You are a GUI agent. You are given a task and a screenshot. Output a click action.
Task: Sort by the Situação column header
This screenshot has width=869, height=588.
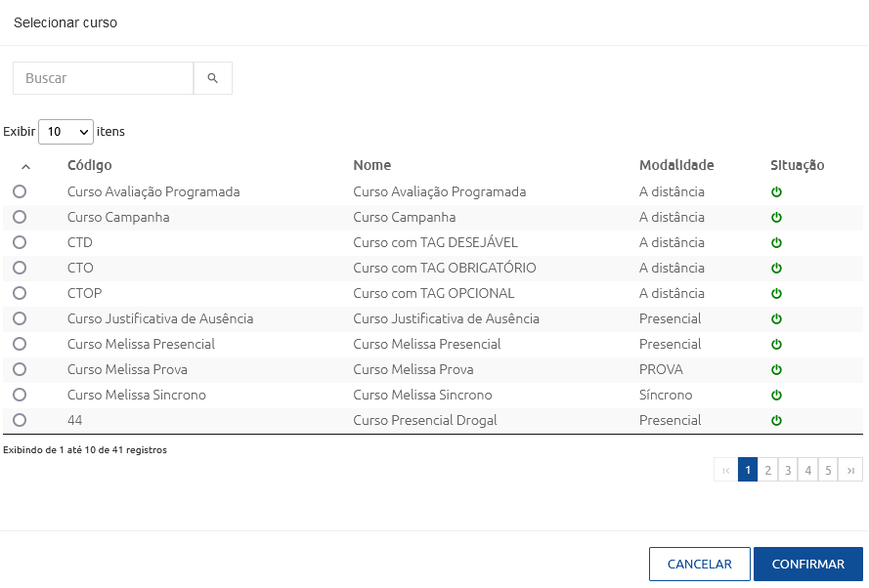pyautogui.click(x=797, y=165)
